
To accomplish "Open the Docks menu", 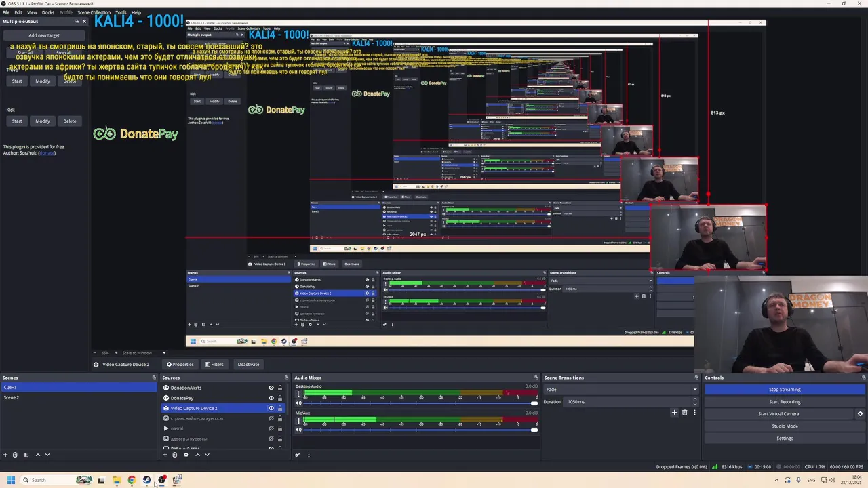I will click(x=48, y=12).
